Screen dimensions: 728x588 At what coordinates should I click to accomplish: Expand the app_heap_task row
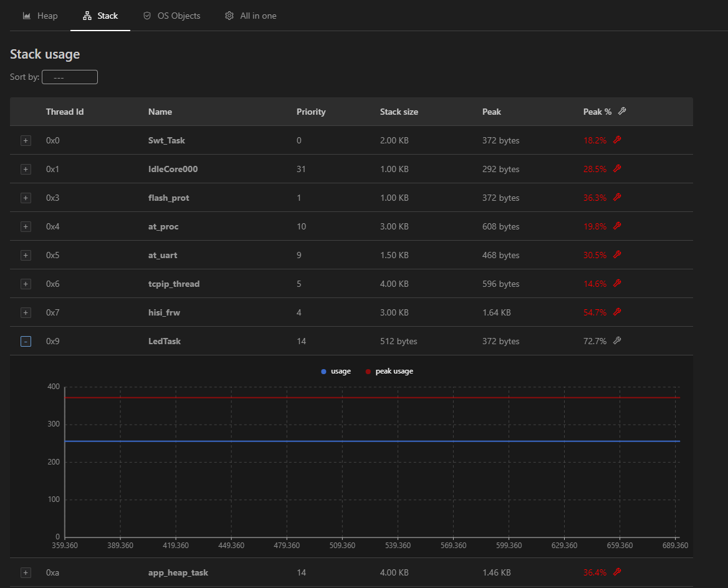(x=26, y=572)
